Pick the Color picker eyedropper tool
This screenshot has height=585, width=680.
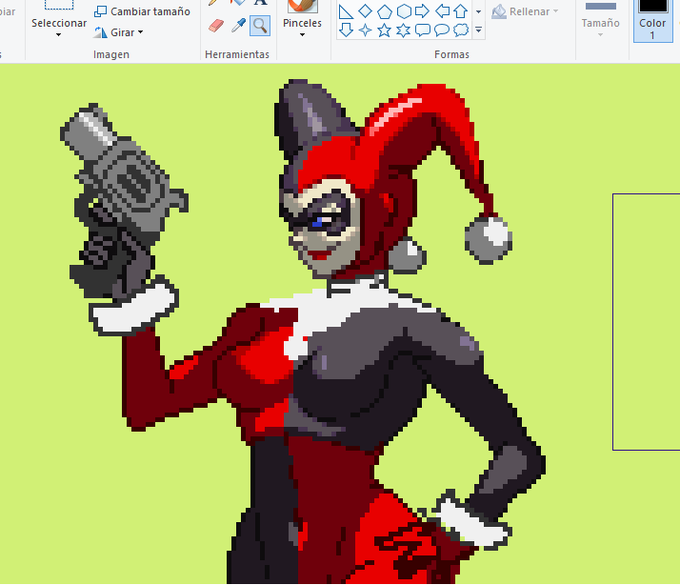click(x=238, y=26)
